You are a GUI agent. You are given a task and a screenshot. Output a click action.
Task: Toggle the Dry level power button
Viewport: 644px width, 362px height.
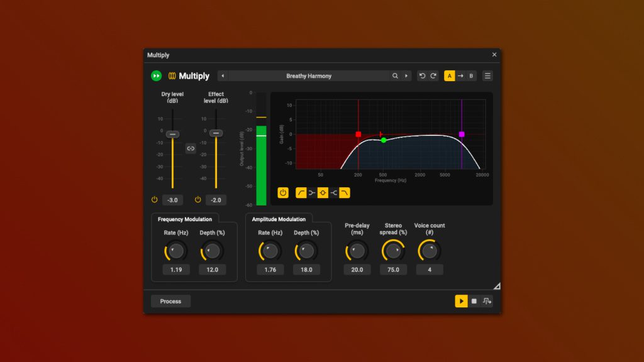[x=155, y=200]
